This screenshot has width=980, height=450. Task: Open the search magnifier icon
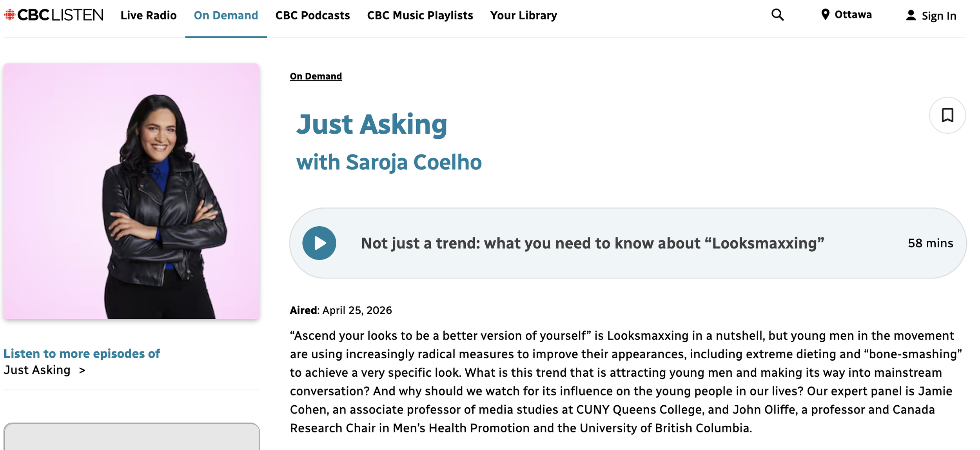[x=778, y=15]
